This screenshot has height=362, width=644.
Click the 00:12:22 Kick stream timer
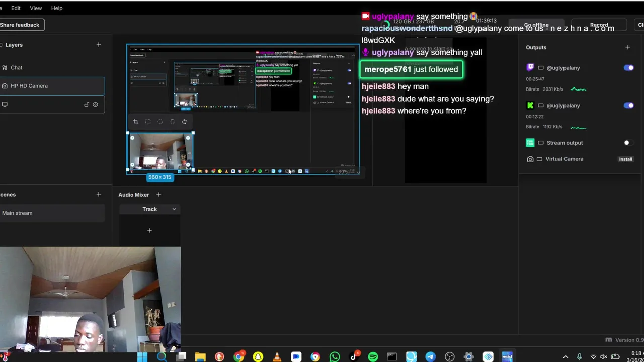[x=535, y=117]
